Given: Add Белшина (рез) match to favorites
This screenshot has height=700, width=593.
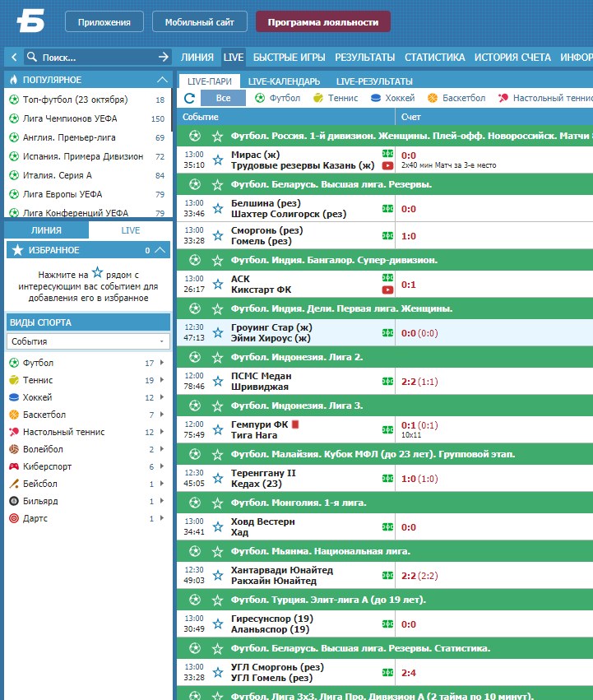Looking at the screenshot, I should 218,208.
